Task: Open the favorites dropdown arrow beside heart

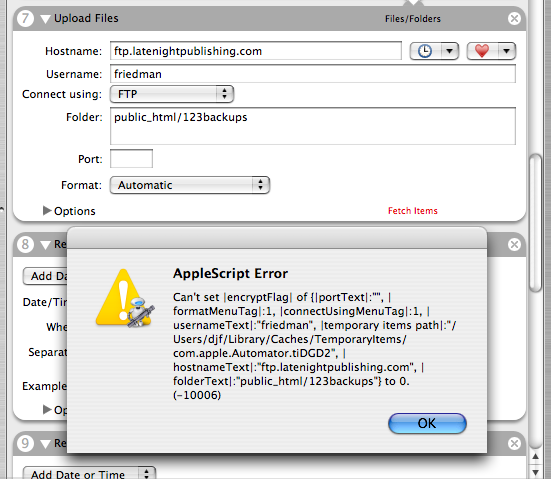Action: tap(506, 51)
